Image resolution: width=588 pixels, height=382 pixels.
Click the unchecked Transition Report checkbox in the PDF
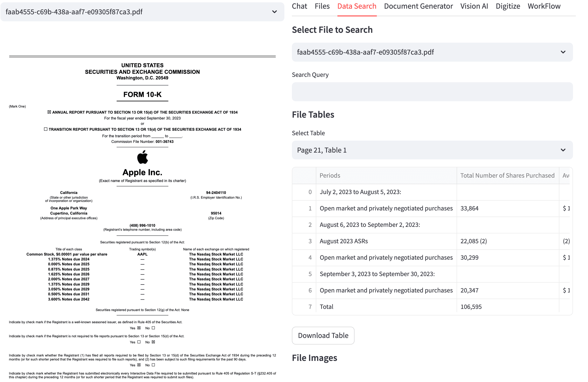point(46,129)
